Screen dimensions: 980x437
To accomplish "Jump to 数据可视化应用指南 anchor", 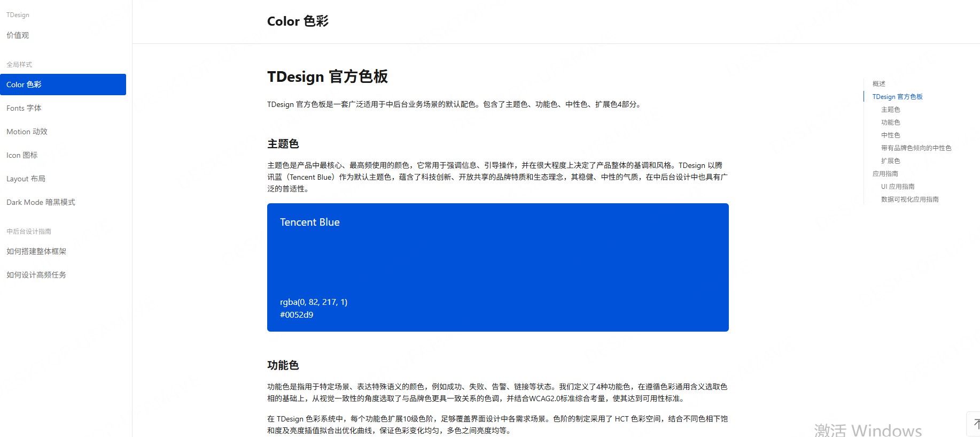I will tap(909, 200).
